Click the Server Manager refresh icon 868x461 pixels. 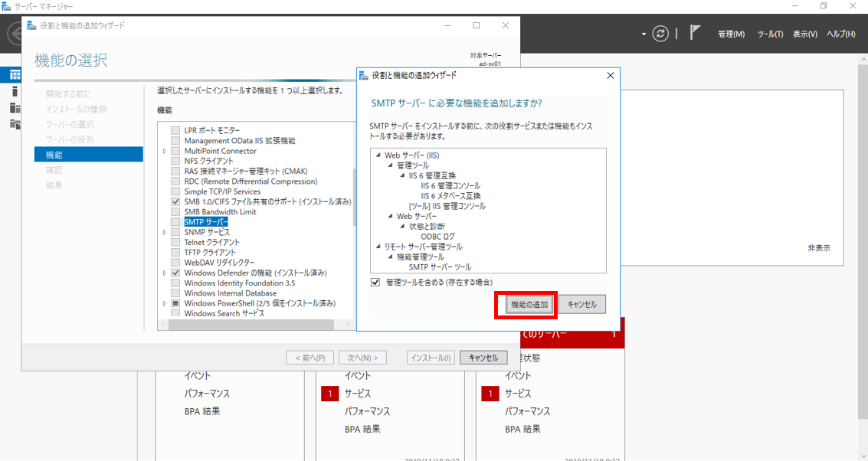[660, 34]
